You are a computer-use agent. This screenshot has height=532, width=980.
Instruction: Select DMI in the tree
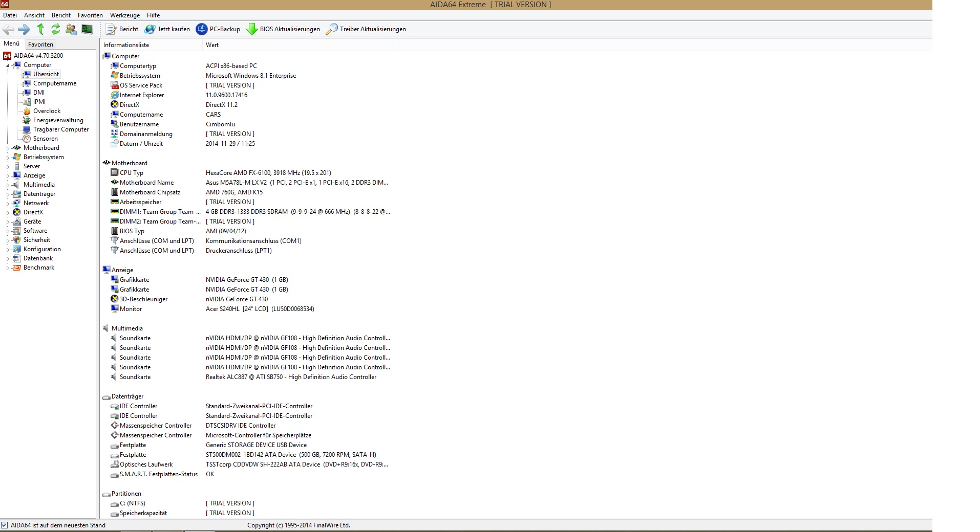coord(39,93)
